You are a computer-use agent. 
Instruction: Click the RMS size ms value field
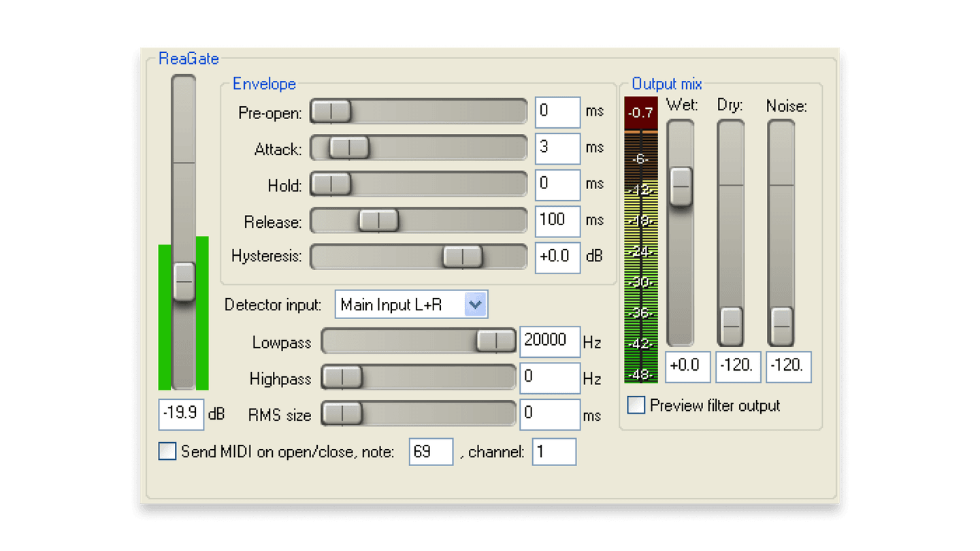click(550, 414)
